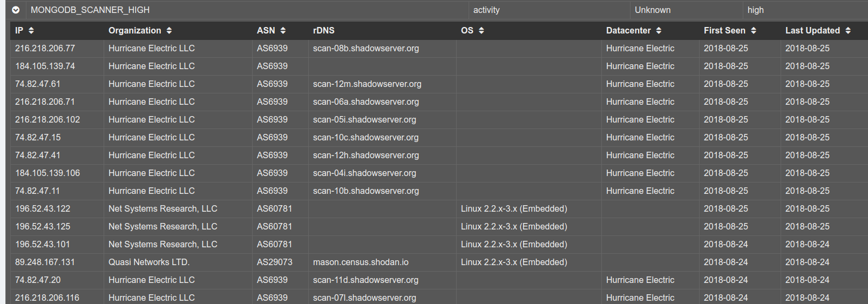Click the rDNS column header
Image resolution: width=868 pixels, height=304 pixels.
coord(324,30)
